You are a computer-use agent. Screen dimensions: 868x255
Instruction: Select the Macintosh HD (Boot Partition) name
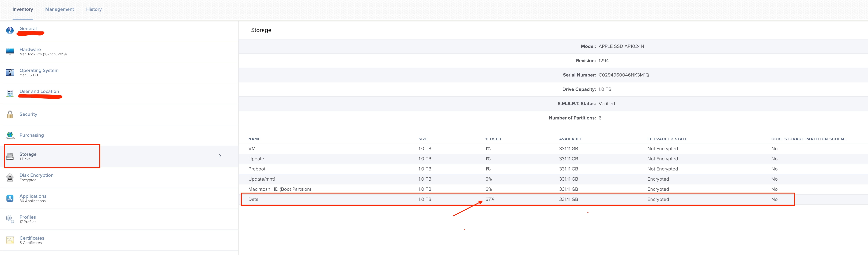pos(280,189)
